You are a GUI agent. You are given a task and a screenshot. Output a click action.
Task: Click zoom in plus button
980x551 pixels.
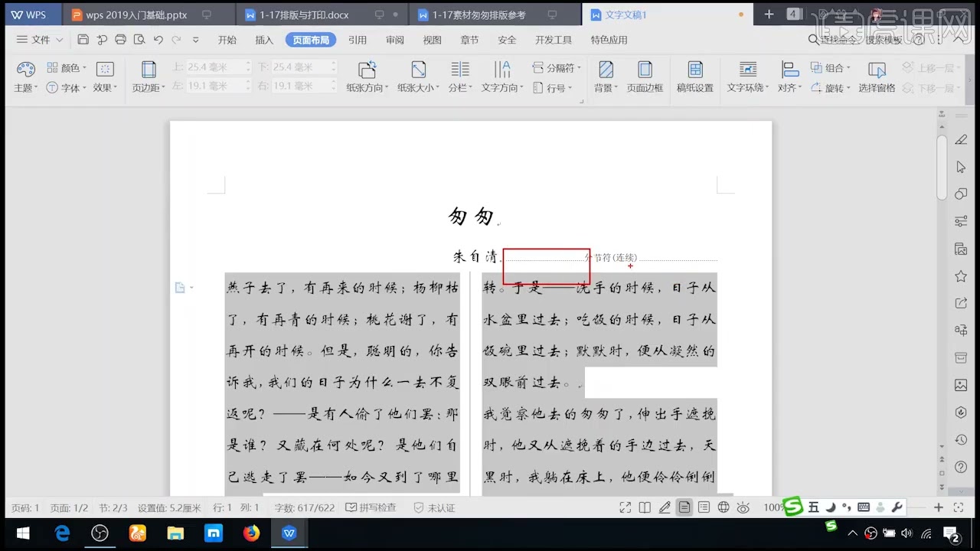[939, 507]
